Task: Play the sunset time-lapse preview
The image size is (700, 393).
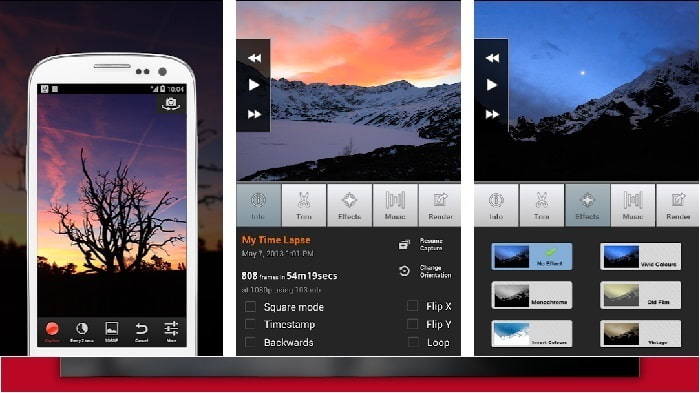Action: (254, 85)
